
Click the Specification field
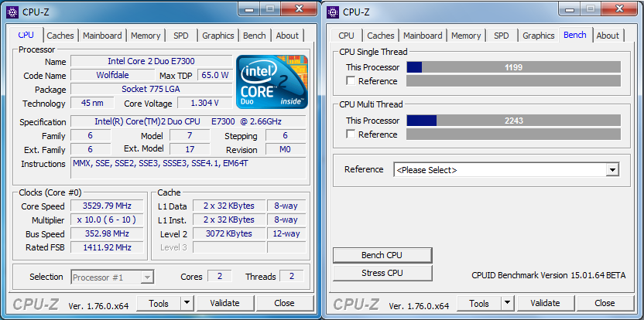(188, 121)
